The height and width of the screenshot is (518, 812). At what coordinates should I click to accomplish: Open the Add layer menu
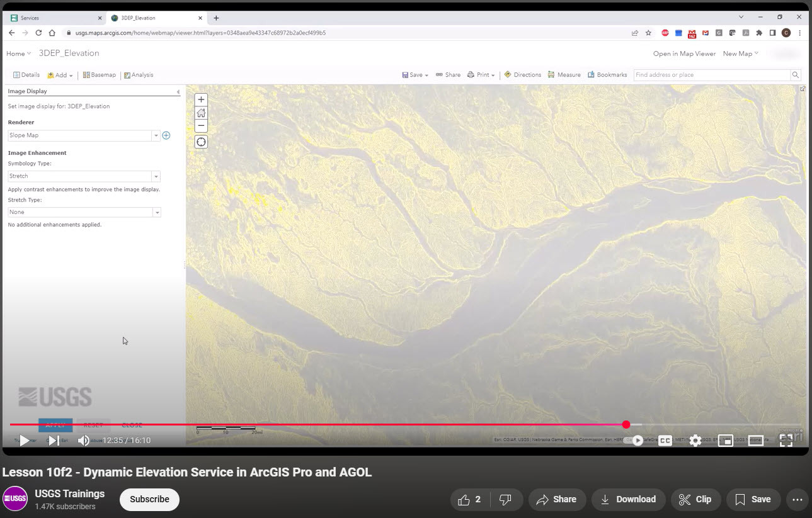[x=60, y=75]
